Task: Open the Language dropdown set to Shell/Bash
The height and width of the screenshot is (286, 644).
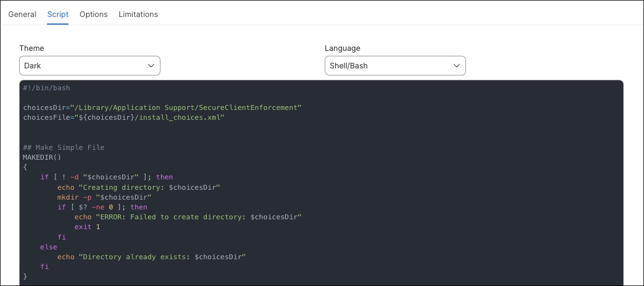Action: 395,66
